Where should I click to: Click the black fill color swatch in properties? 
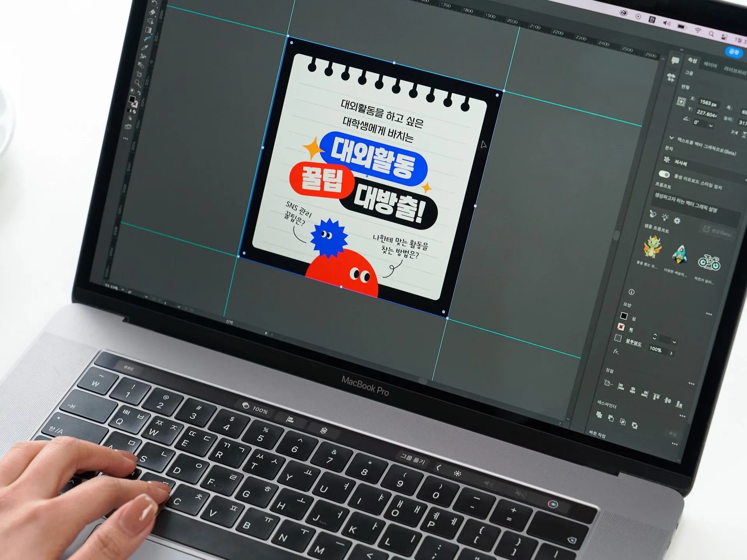(624, 316)
